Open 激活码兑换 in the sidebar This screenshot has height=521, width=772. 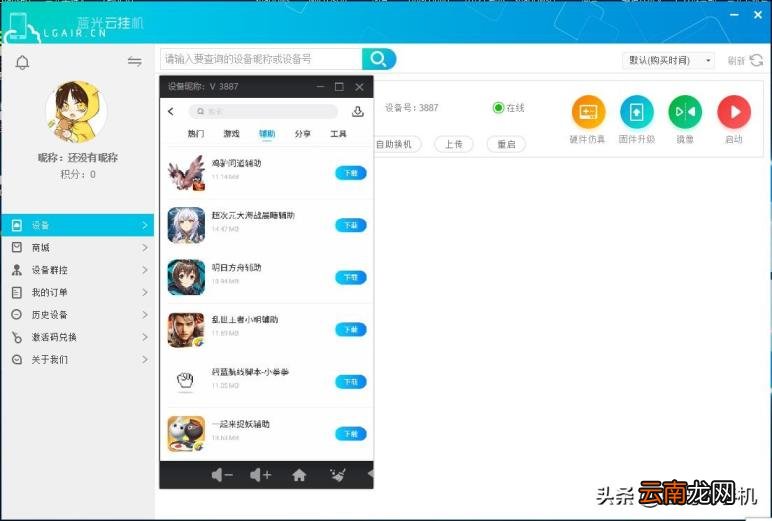(78, 337)
